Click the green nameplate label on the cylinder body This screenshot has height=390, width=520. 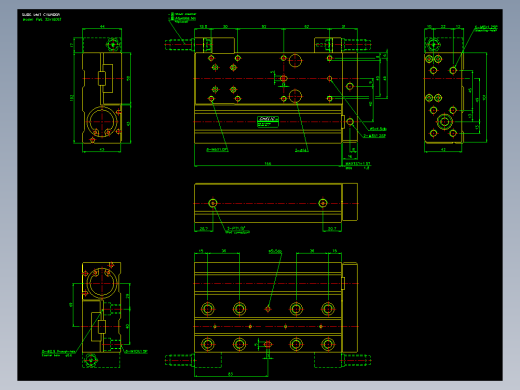click(268, 122)
